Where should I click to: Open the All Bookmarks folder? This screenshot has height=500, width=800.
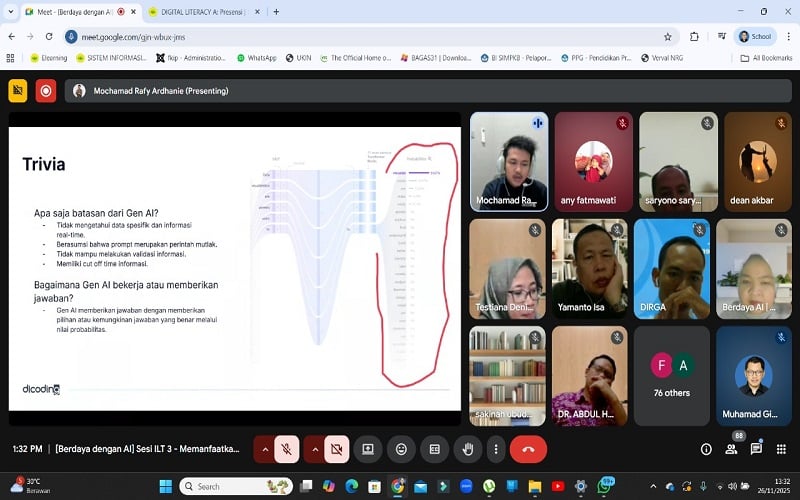pyautogui.click(x=766, y=58)
